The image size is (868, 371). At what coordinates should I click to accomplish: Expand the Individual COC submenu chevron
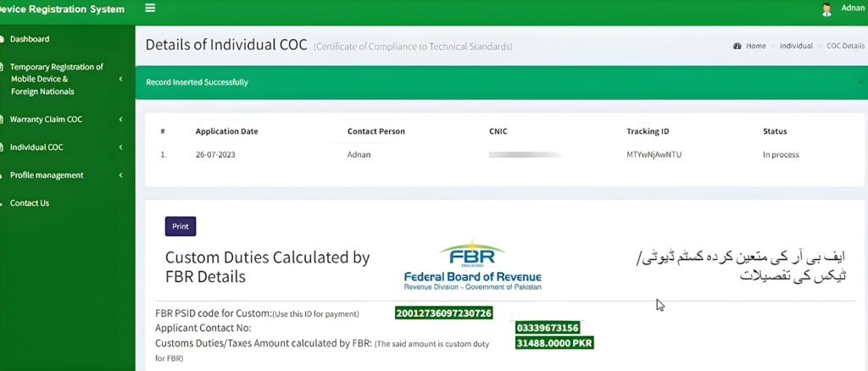point(120,147)
